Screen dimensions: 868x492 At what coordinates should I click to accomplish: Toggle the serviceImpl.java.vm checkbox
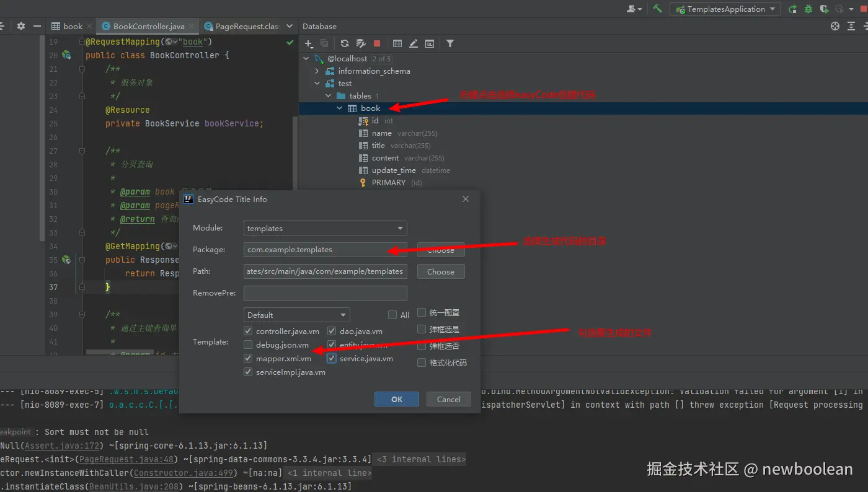(249, 372)
